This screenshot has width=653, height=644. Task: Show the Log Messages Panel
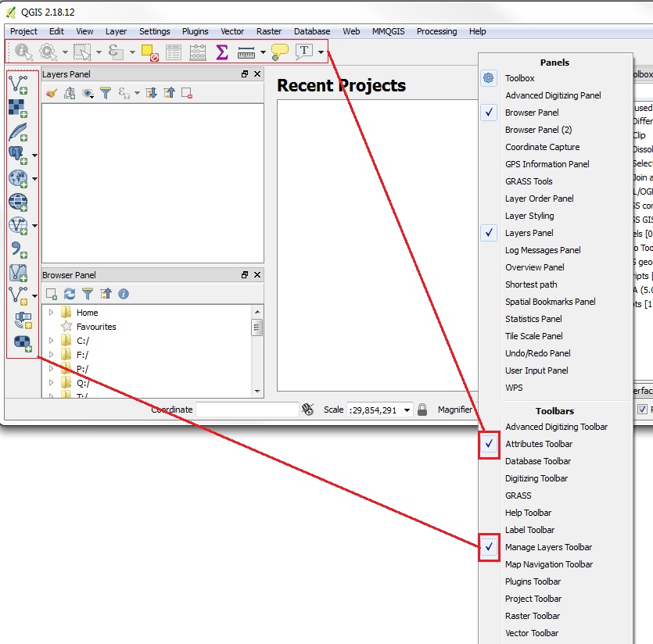543,250
